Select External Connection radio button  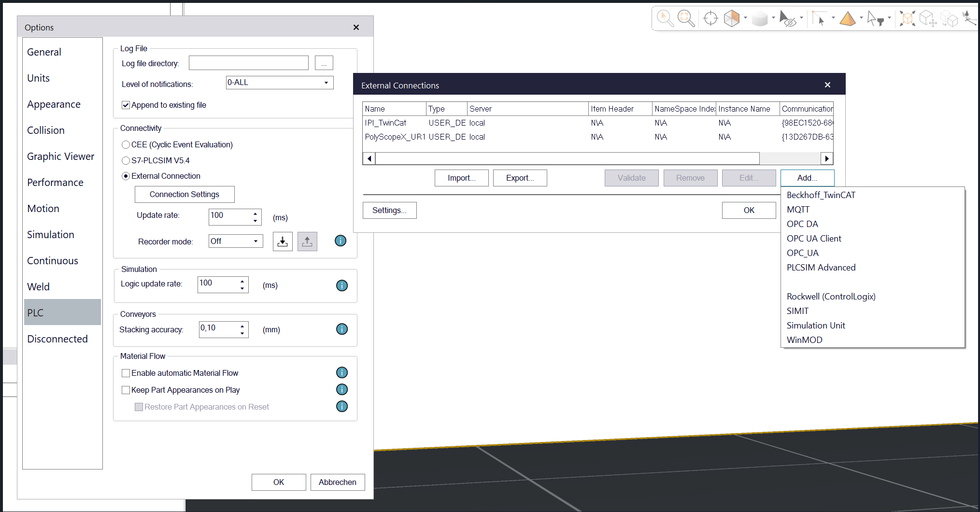click(x=126, y=176)
